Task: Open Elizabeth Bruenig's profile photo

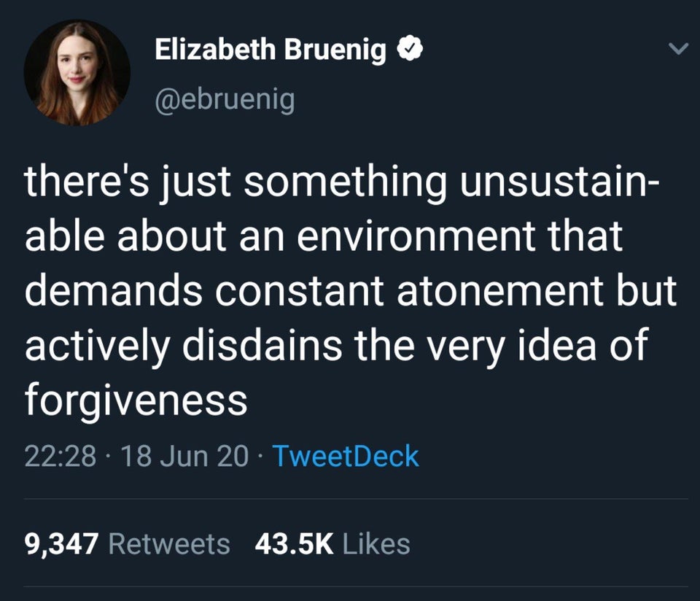Action: click(x=77, y=73)
